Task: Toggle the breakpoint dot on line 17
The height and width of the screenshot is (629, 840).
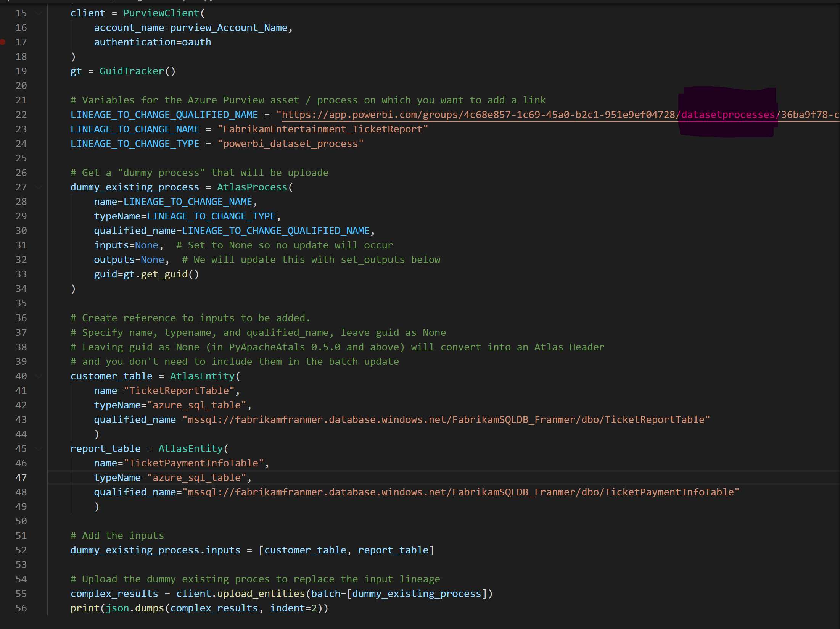Action: (3, 42)
